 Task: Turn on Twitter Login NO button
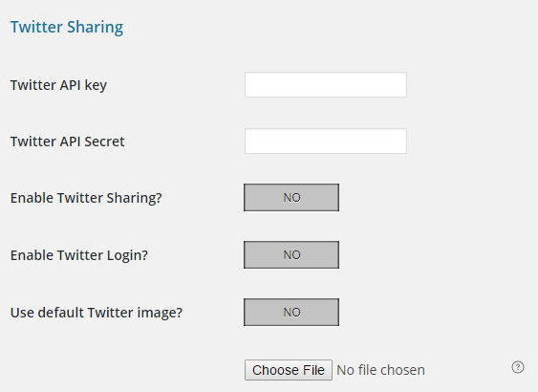point(291,254)
